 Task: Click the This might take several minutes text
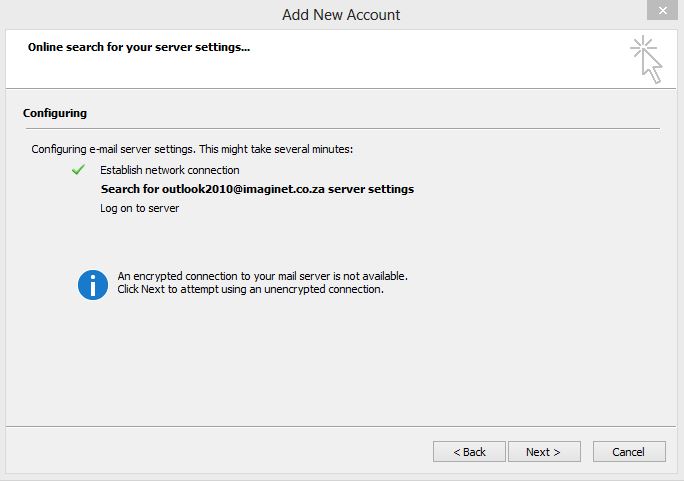click(276, 149)
